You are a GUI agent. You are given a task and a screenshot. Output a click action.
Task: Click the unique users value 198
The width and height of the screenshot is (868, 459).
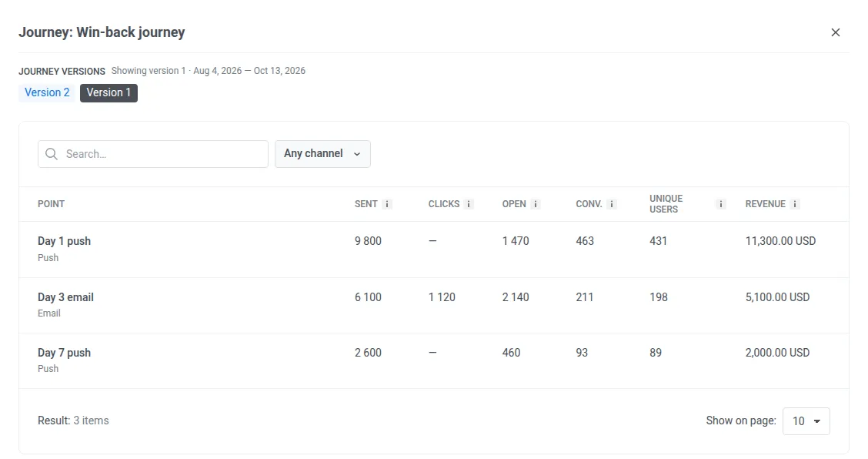click(x=659, y=297)
